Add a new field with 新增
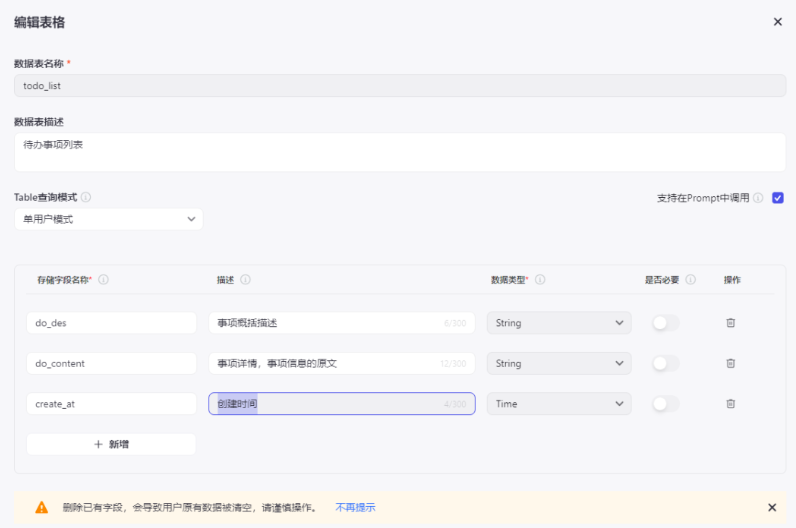 (112, 444)
